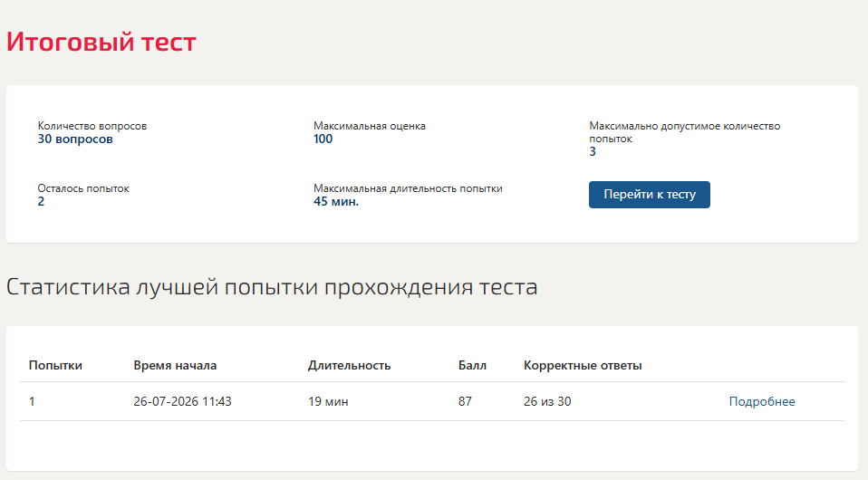Click the 'Балл' column header
This screenshot has height=480, width=868.
click(x=472, y=365)
